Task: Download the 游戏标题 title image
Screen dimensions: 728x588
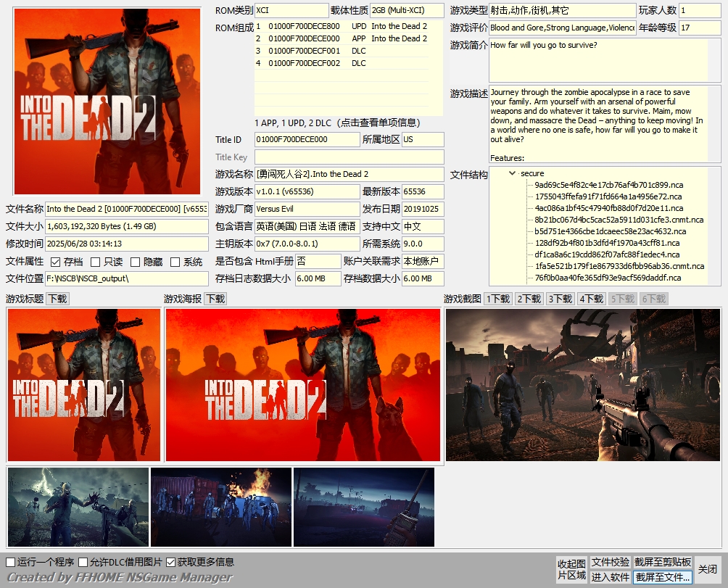Action: click(x=57, y=297)
